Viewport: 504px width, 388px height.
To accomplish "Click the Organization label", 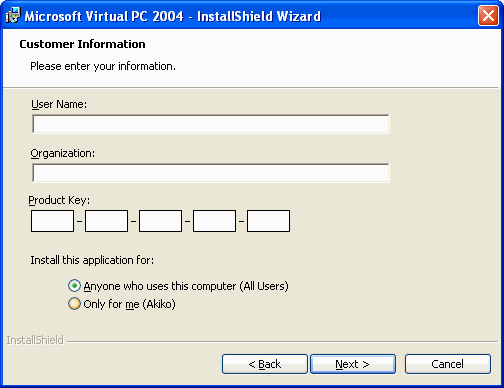I will click(x=63, y=154).
